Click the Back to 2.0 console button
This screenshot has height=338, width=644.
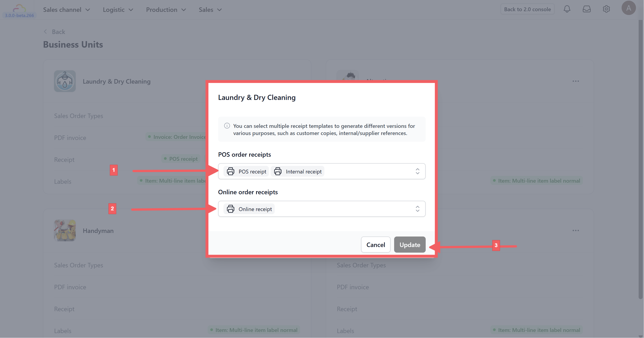[x=527, y=9]
